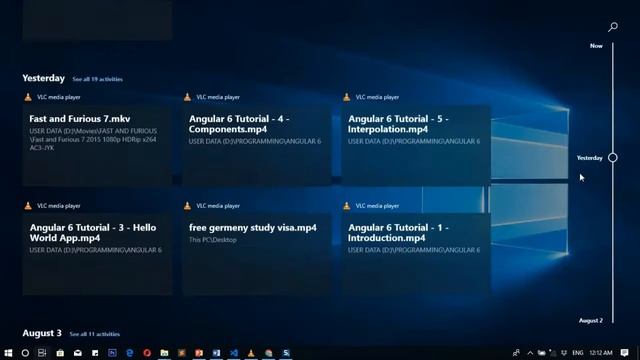The width and height of the screenshot is (640, 360).
Task: Switch to VLC media player on taskbar
Action: click(251, 353)
